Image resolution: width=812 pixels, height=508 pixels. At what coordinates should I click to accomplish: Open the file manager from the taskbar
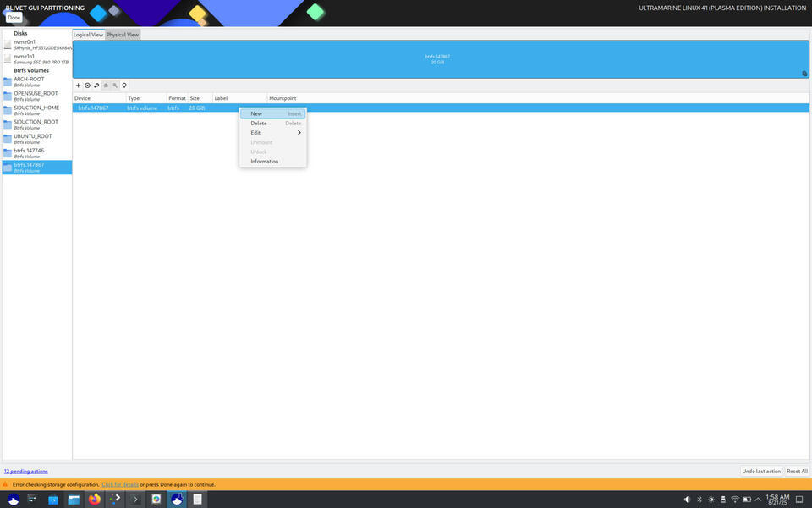pyautogui.click(x=74, y=500)
